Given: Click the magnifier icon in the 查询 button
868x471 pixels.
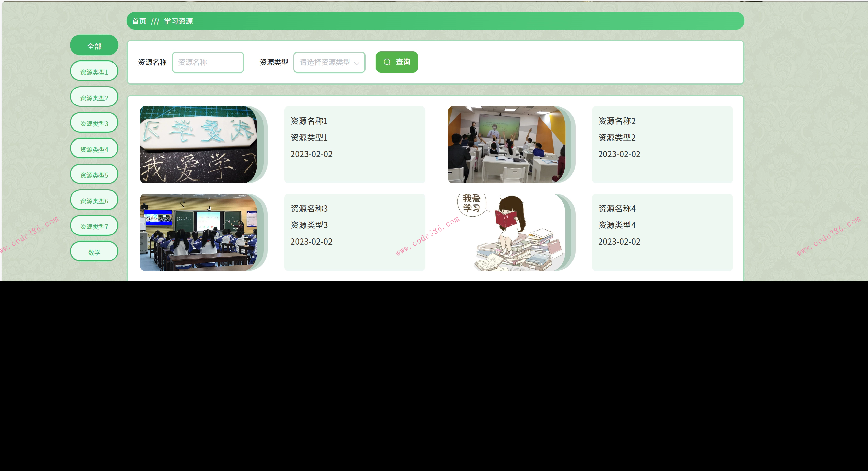Looking at the screenshot, I should (387, 62).
